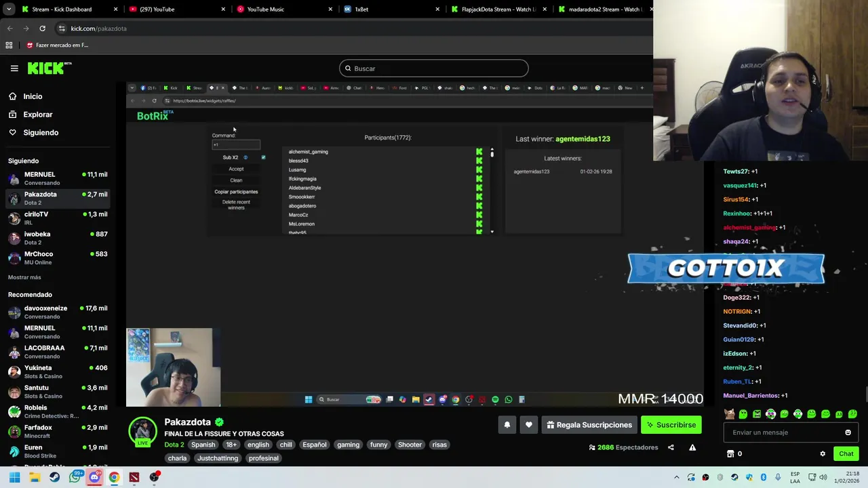This screenshot has height=488, width=868.
Task: Insert the cat emote in chat
Action: [x=729, y=413]
